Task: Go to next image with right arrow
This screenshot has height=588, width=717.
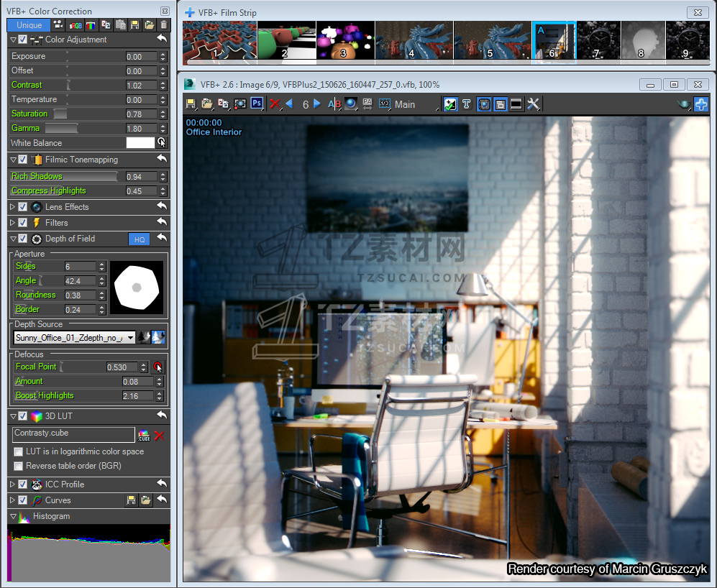Action: [x=317, y=104]
